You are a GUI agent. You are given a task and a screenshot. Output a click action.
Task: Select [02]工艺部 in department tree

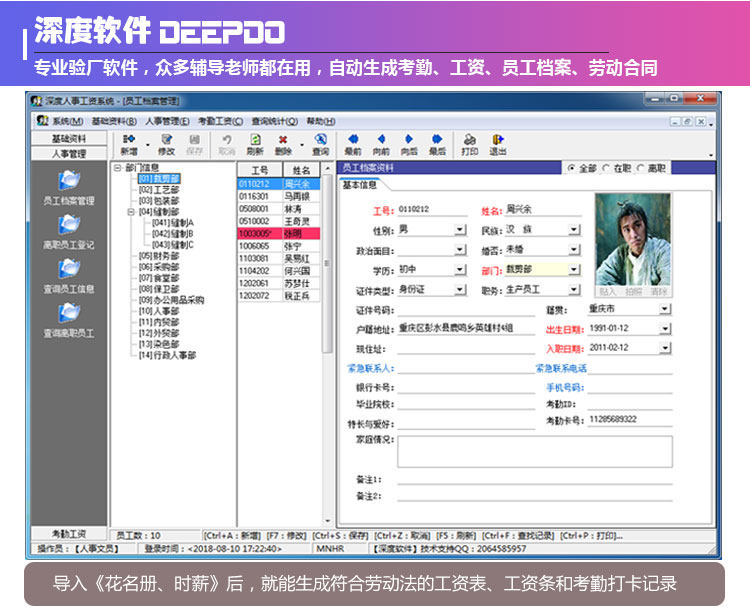pos(159,190)
